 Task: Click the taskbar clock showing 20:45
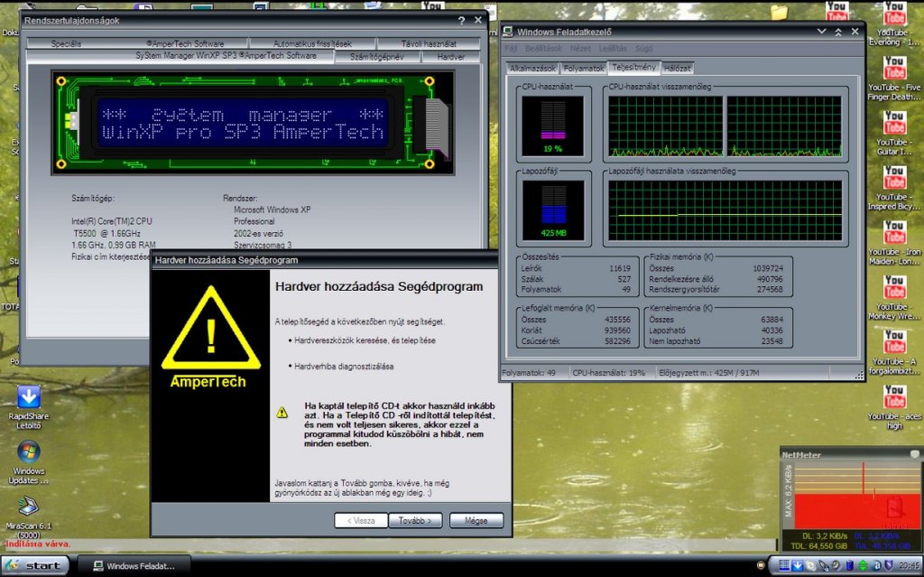click(909, 565)
